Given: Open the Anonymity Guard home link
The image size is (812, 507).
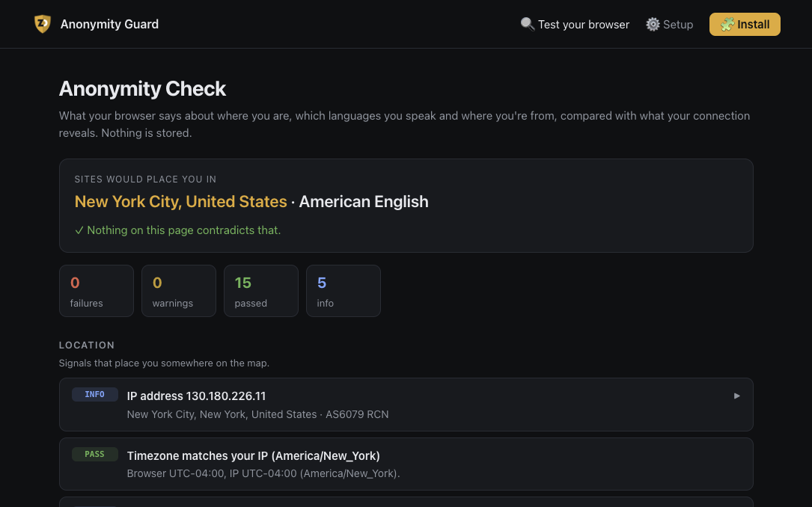Looking at the screenshot, I should tap(97, 24).
